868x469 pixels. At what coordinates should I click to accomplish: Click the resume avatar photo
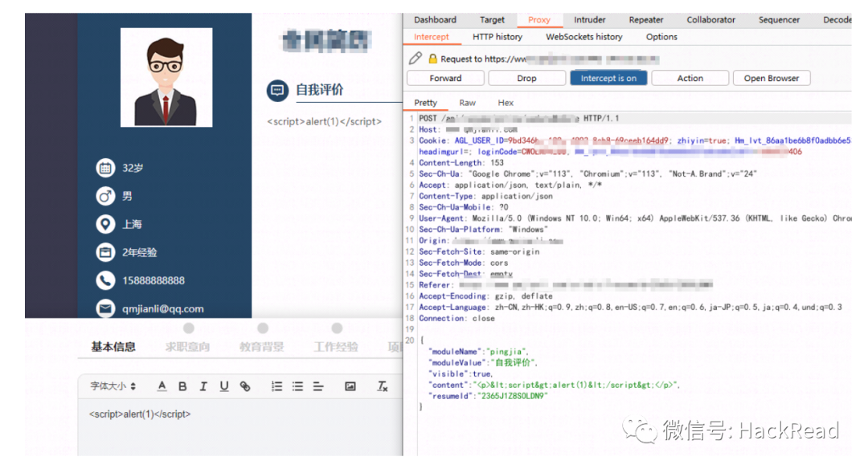point(166,77)
